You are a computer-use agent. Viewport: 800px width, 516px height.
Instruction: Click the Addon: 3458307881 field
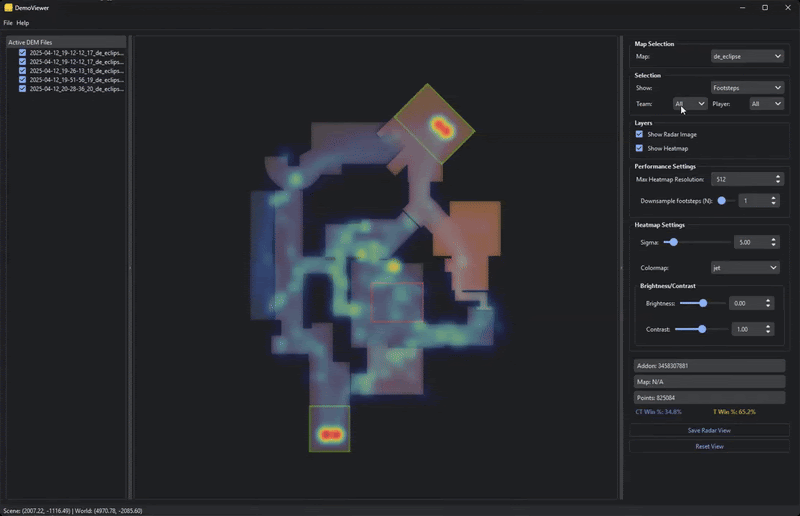pyautogui.click(x=709, y=365)
